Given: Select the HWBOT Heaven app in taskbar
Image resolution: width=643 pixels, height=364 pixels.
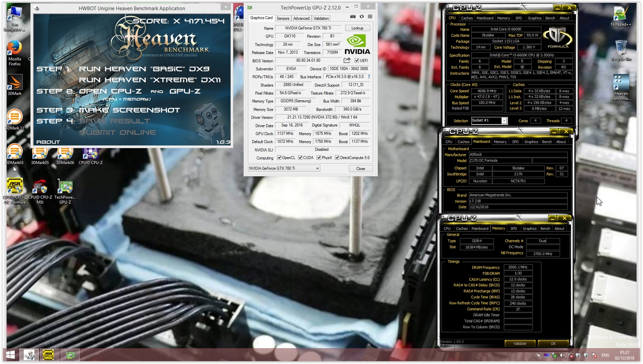Looking at the screenshot, I should [29, 355].
